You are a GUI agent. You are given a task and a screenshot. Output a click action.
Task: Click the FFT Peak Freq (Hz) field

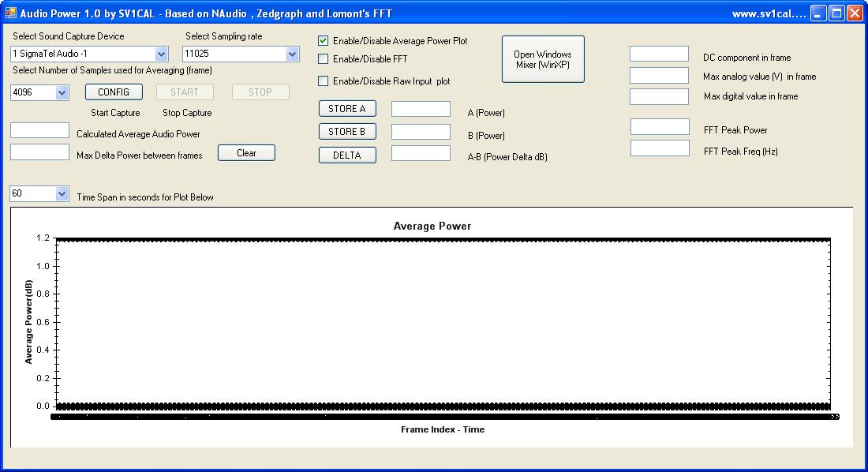click(x=660, y=148)
